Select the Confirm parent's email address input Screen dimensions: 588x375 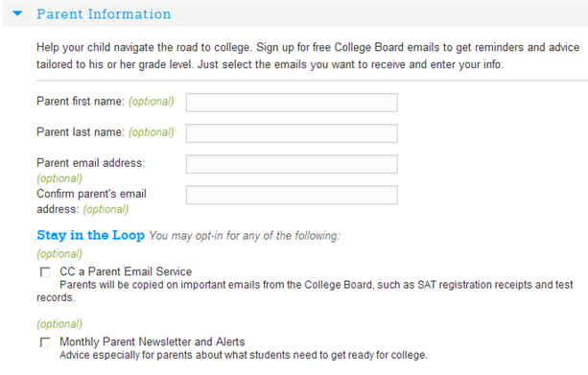click(x=292, y=195)
